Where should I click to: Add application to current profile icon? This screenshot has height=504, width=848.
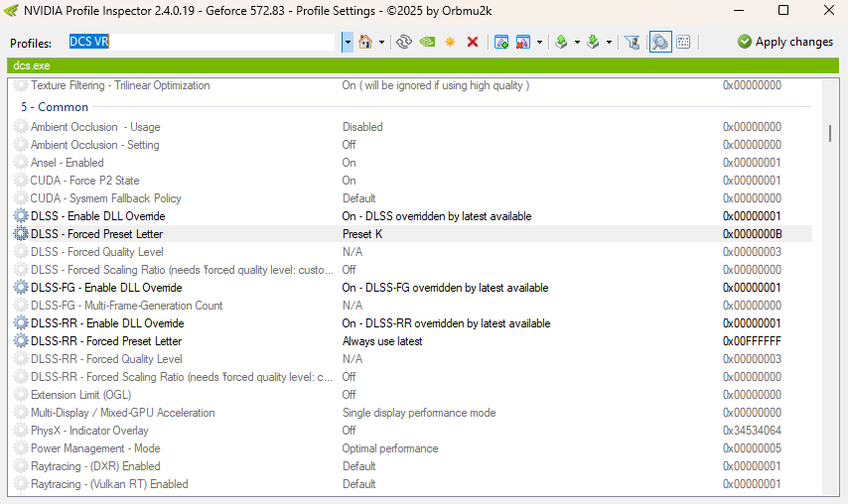coord(501,42)
